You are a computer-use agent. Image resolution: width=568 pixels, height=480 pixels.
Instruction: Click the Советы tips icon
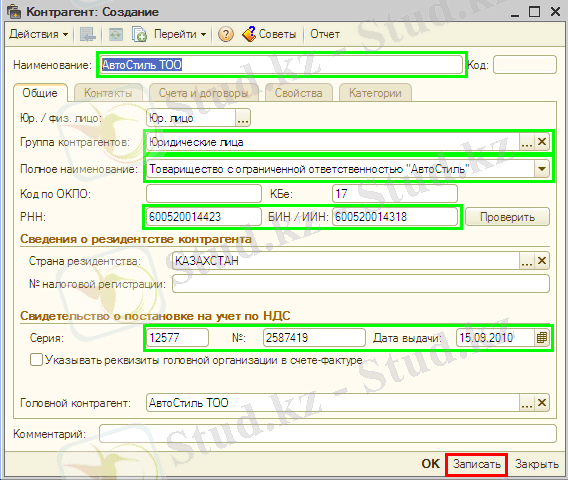[249, 34]
